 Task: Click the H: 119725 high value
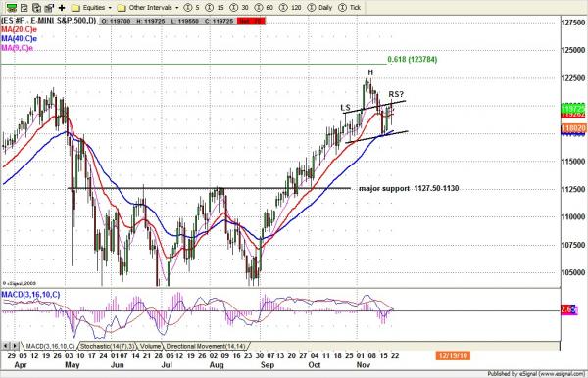150,21
